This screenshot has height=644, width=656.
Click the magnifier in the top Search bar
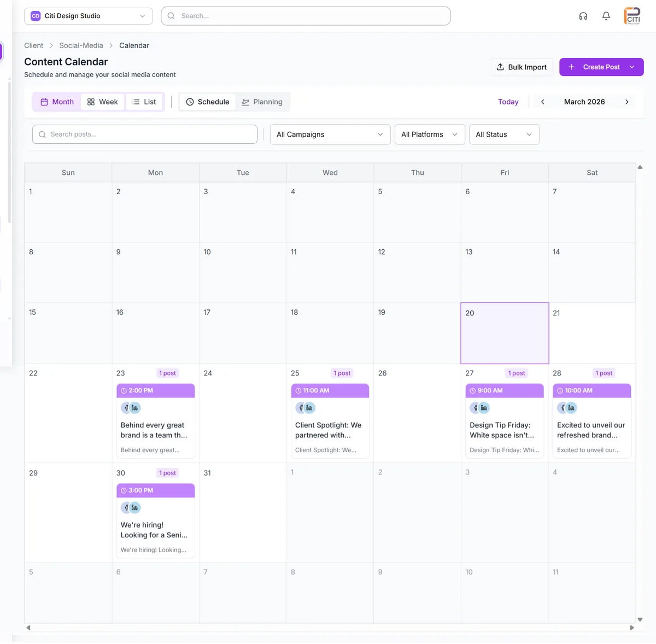pos(171,16)
